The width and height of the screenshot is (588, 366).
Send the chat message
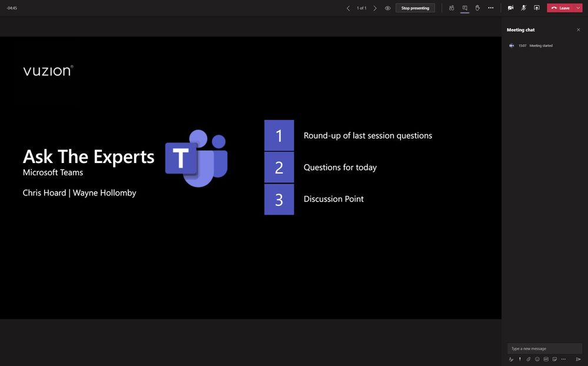point(578,360)
